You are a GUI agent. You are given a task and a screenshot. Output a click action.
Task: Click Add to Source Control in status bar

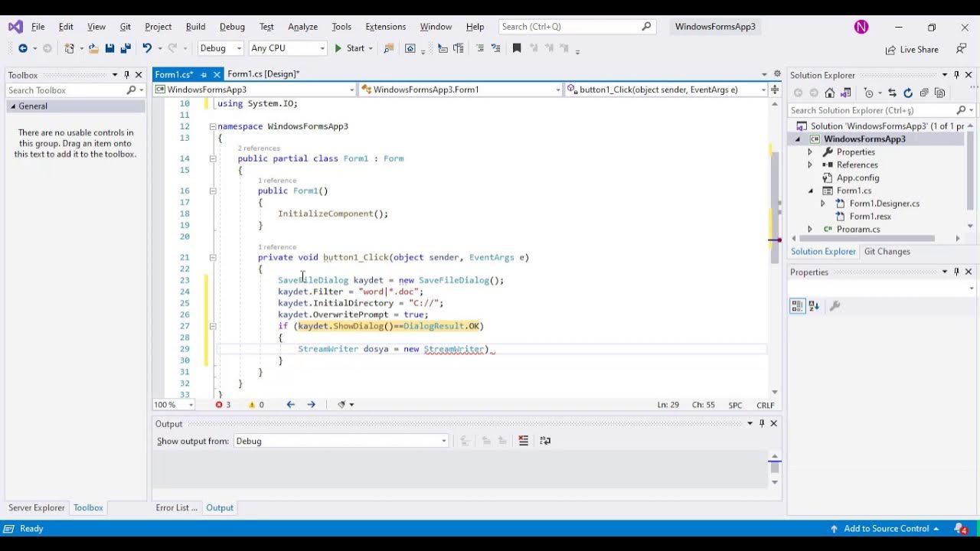point(886,529)
